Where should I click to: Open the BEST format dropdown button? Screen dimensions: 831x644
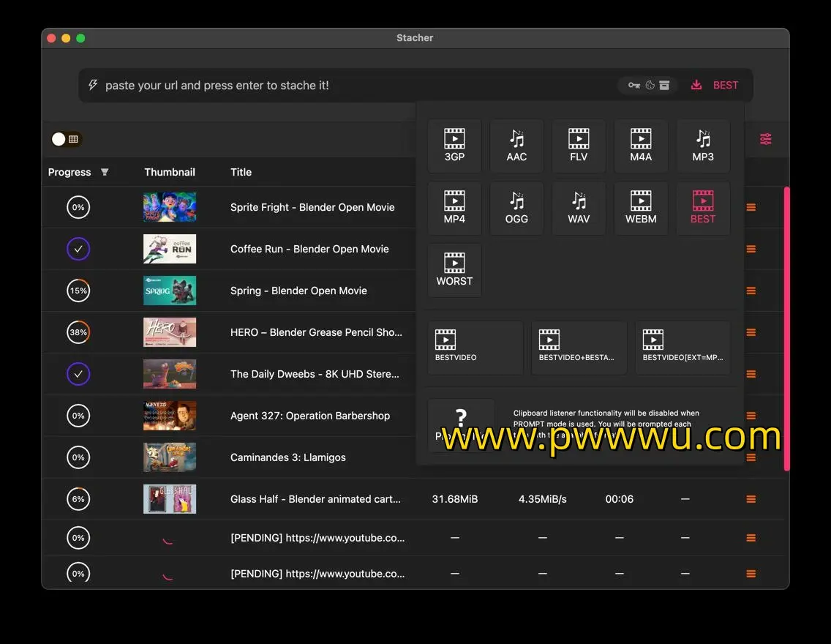[715, 86]
